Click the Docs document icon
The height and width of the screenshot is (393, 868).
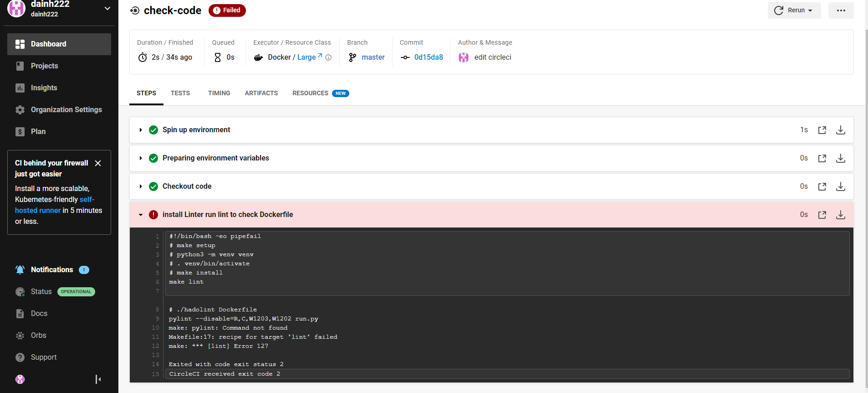20,314
